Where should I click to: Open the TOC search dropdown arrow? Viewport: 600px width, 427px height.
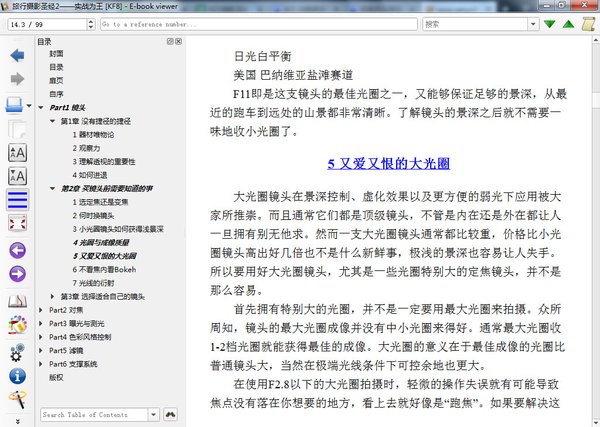[x=153, y=414]
